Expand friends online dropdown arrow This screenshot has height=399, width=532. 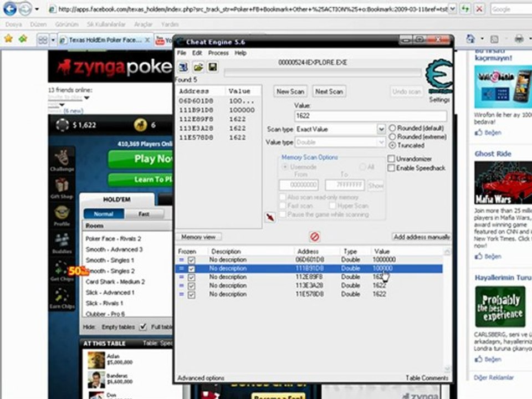(x=87, y=98)
